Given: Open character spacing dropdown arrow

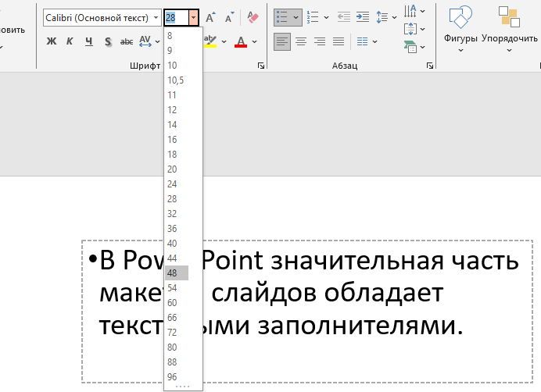Looking at the screenshot, I should click(158, 41).
